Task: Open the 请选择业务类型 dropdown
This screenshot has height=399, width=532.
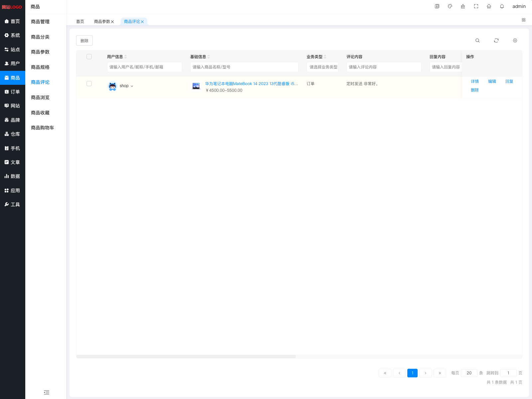Action: [322, 67]
